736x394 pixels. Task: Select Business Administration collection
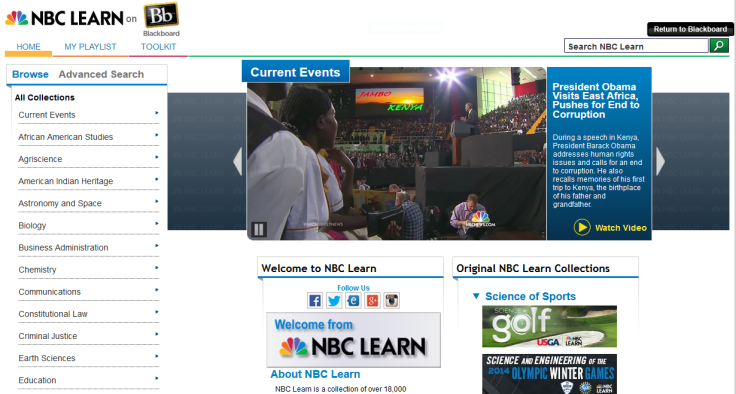[x=63, y=247]
